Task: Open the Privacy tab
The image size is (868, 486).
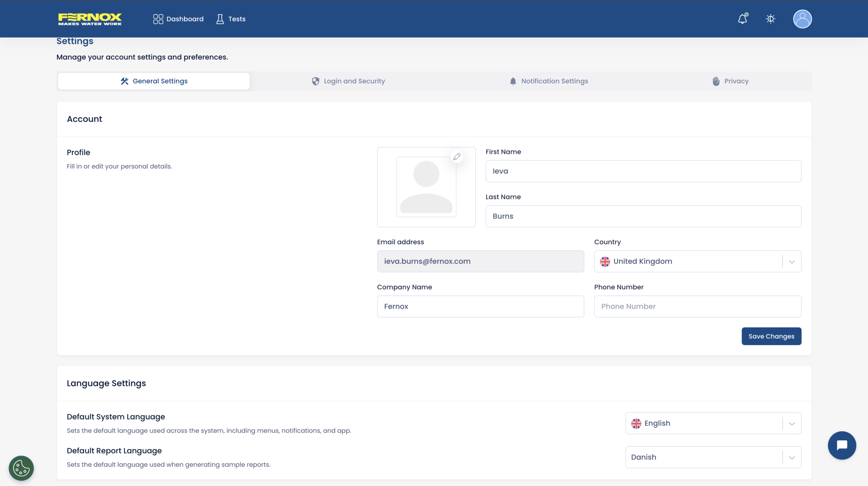Action: click(x=730, y=81)
